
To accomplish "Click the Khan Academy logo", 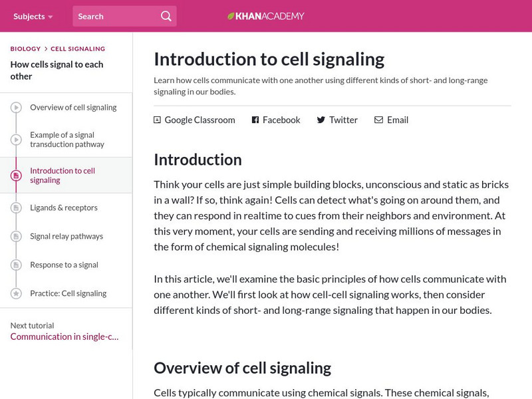I will tap(266, 16).
